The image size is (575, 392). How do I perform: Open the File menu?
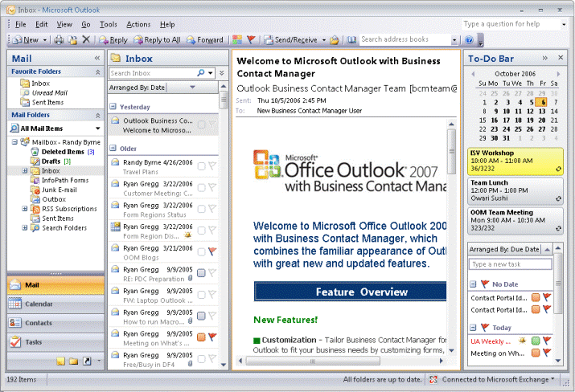click(x=21, y=24)
